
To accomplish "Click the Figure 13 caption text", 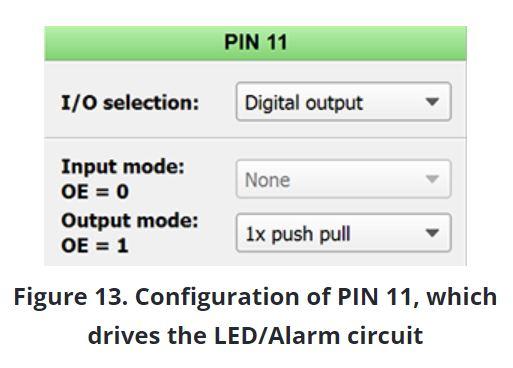I will (256, 316).
